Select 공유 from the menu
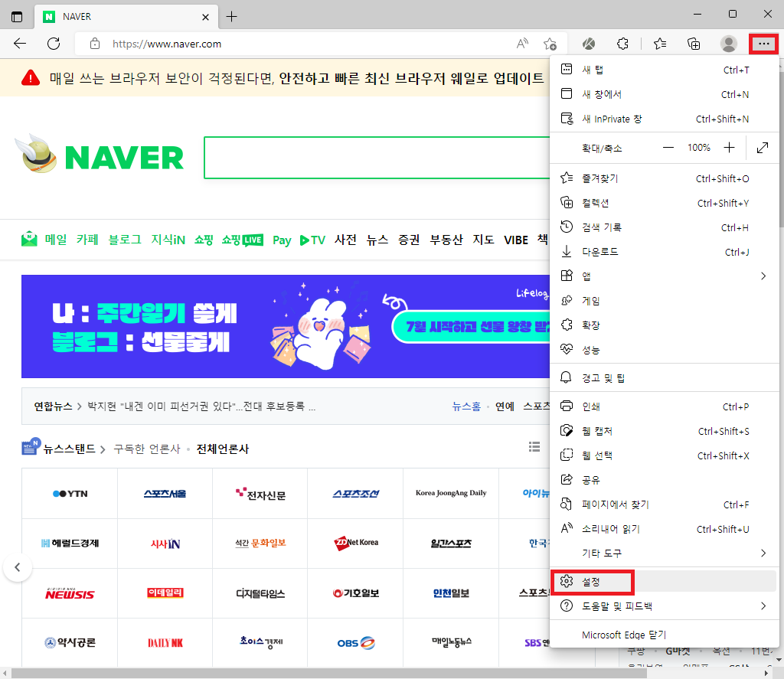This screenshot has height=679, width=784. tap(664, 479)
